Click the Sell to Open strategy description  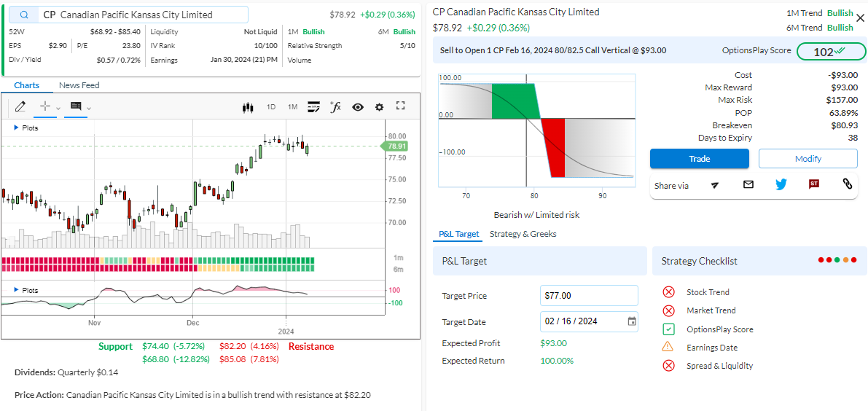point(553,50)
